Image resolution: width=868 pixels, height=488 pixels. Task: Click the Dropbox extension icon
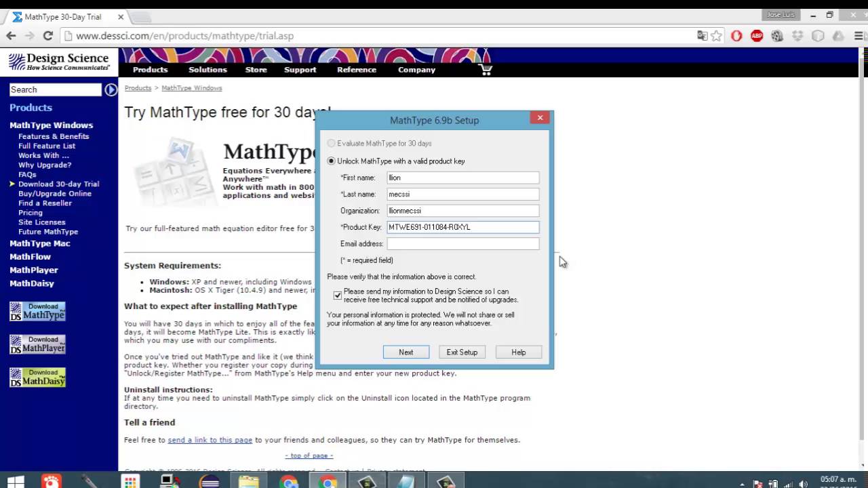(x=797, y=36)
